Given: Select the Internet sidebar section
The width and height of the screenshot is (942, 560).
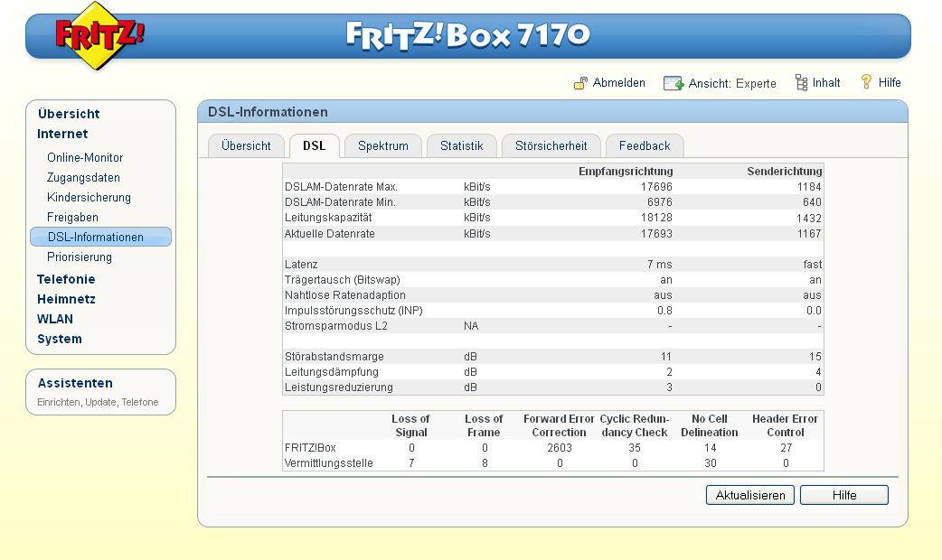Looking at the screenshot, I should (62, 134).
